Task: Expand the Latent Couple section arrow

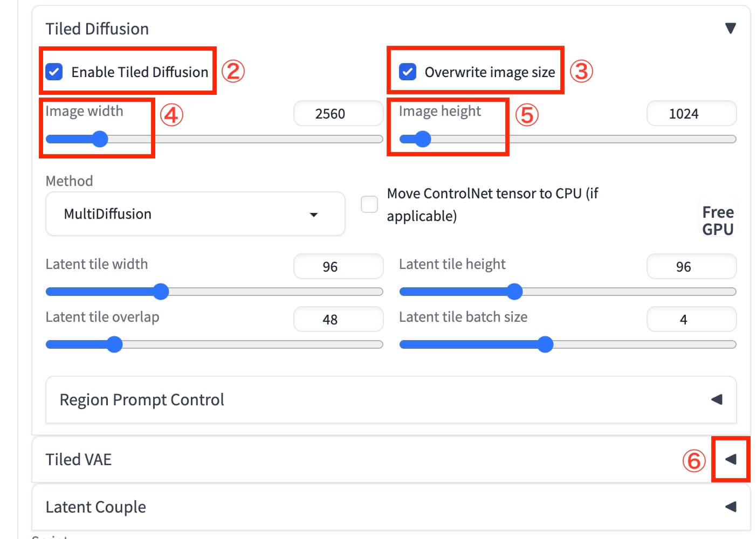Action: 730,507
